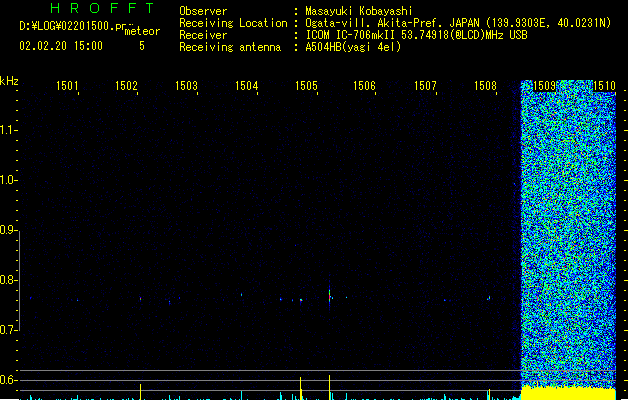The width and height of the screenshot is (629, 400).
Task: Click the 1506 time axis marker
Action: 364,86
